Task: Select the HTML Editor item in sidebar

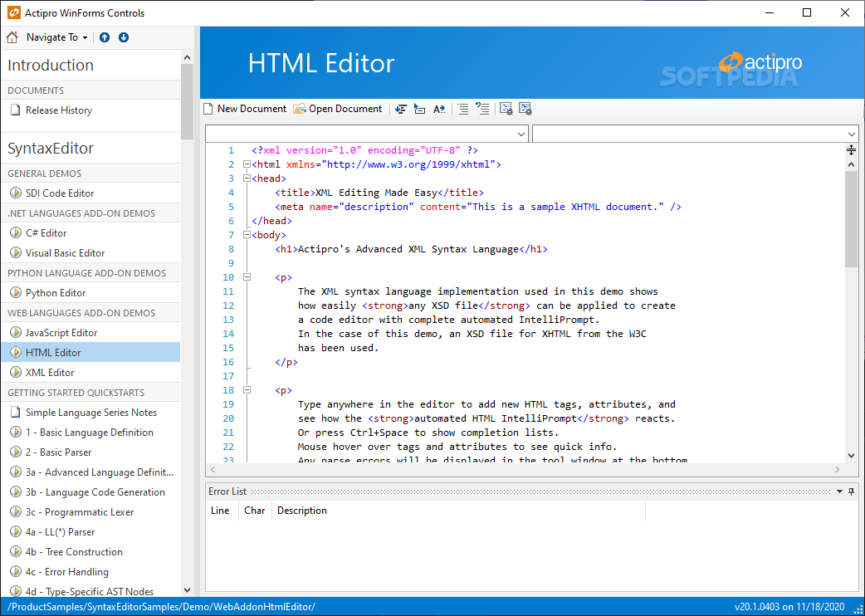Action: click(x=90, y=352)
